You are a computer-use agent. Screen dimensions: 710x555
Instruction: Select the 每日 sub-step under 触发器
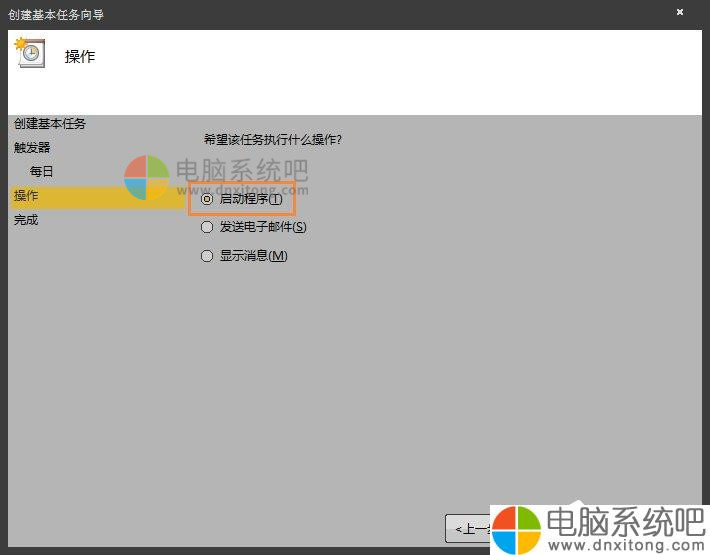point(42,172)
